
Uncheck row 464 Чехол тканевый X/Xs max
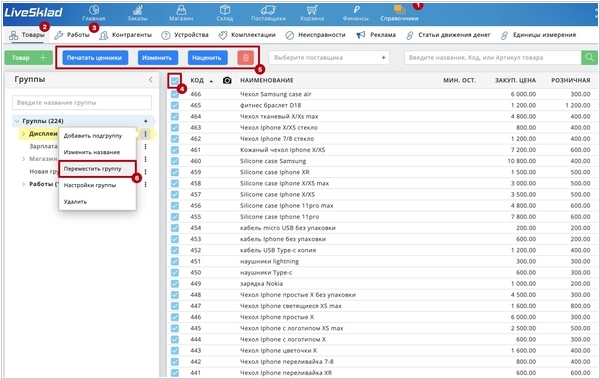click(x=175, y=116)
